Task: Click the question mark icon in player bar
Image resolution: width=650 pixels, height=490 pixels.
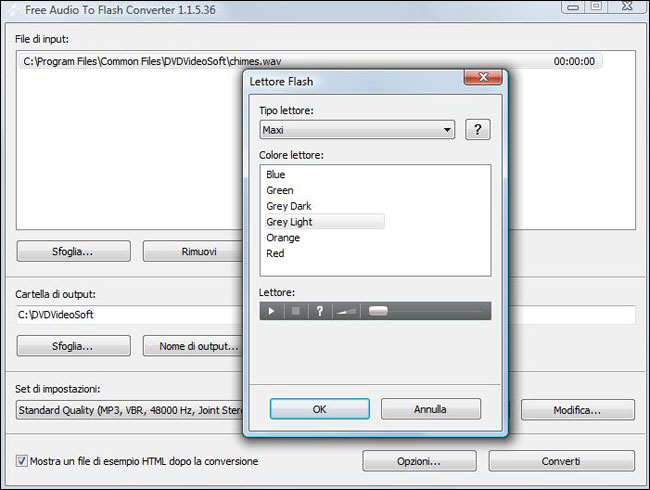Action: 320,311
